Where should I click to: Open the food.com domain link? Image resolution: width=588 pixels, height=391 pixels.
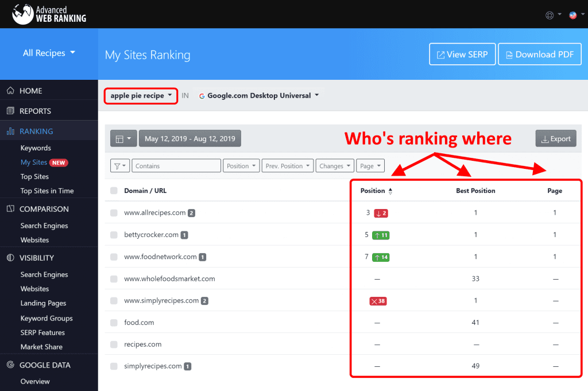[139, 323]
